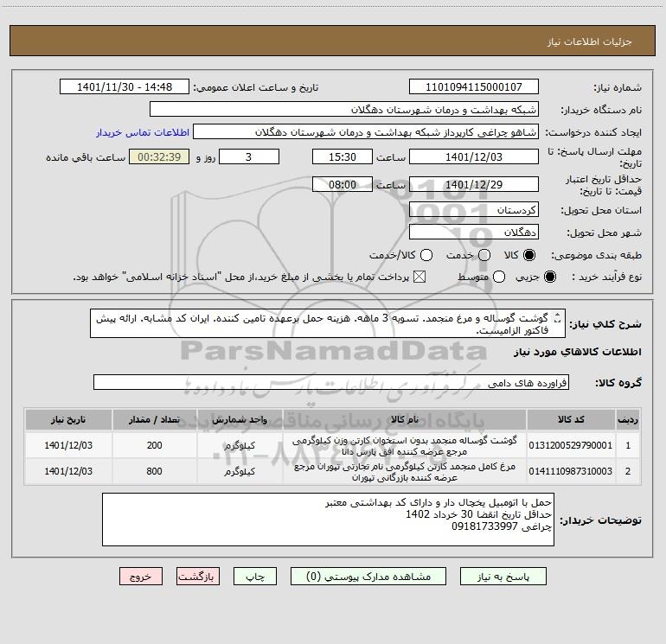Click the پاسخ به نیاز button
Screen dimensions: 666x644
click(x=503, y=577)
